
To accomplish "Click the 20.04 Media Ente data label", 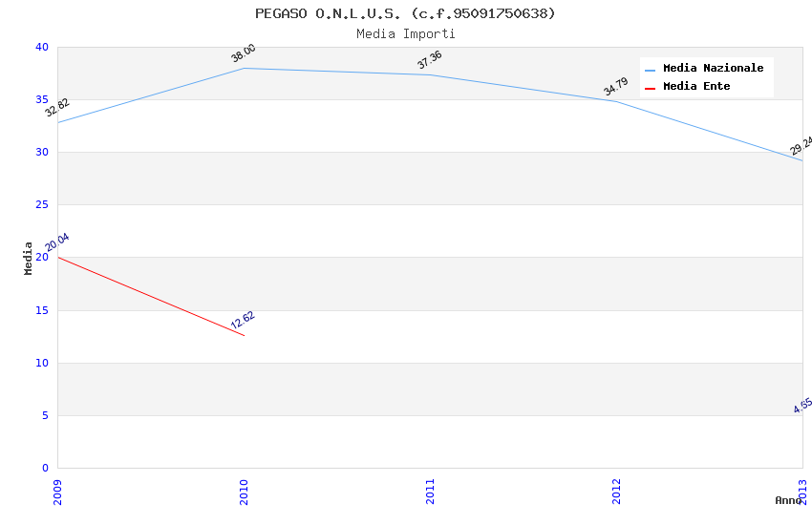I will (x=57, y=242).
